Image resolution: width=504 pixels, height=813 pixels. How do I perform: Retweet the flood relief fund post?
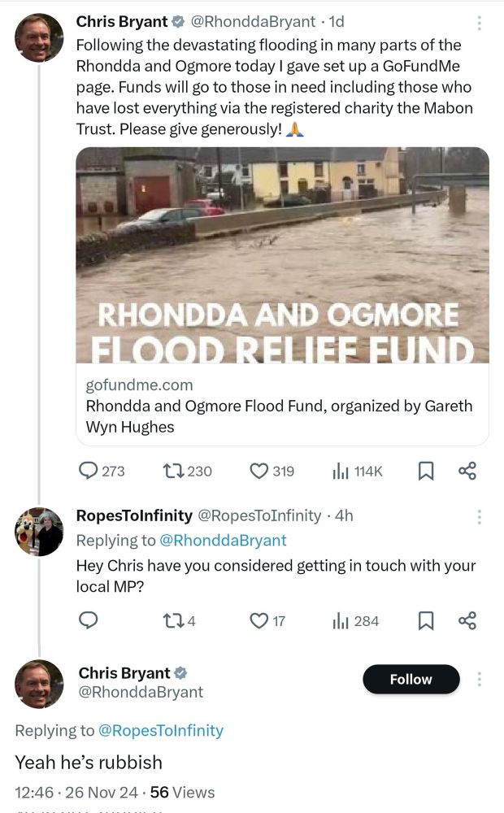(x=173, y=471)
